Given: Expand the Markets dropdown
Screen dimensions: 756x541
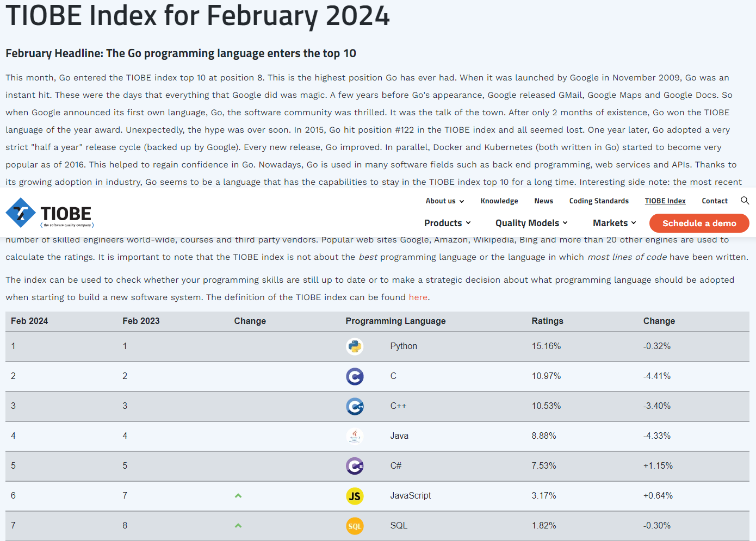Looking at the screenshot, I should coord(615,223).
